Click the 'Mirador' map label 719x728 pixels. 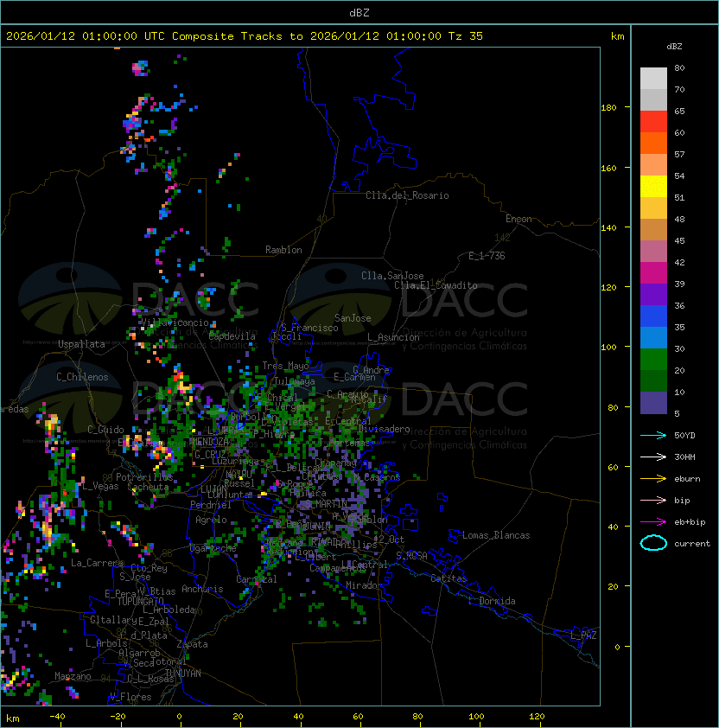click(365, 585)
